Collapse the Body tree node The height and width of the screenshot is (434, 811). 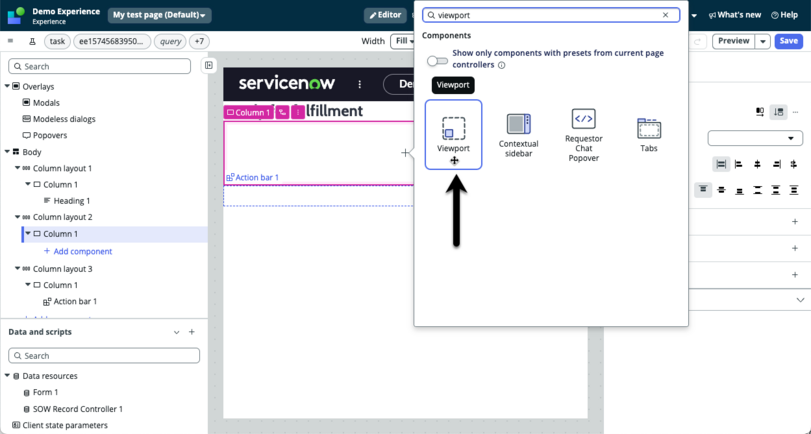click(7, 152)
